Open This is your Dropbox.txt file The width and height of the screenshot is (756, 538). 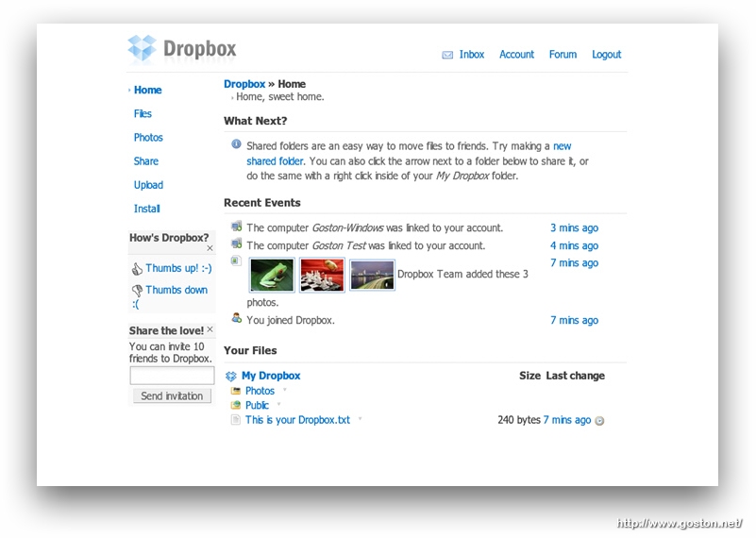297,420
